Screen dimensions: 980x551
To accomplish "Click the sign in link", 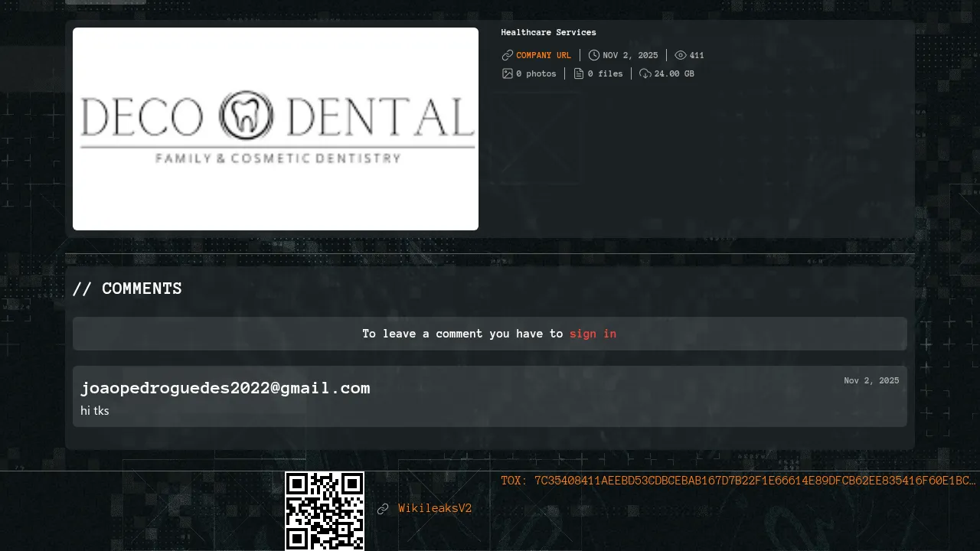I will [593, 334].
